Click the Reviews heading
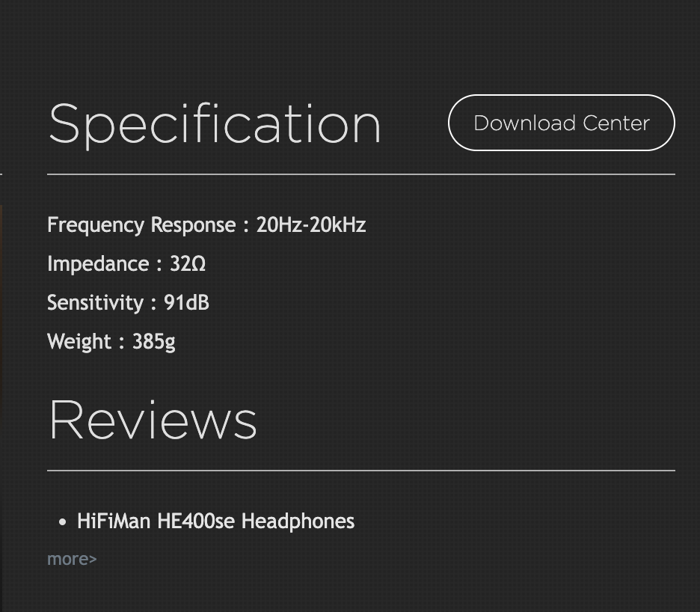This screenshot has width=700, height=612. pos(153,420)
